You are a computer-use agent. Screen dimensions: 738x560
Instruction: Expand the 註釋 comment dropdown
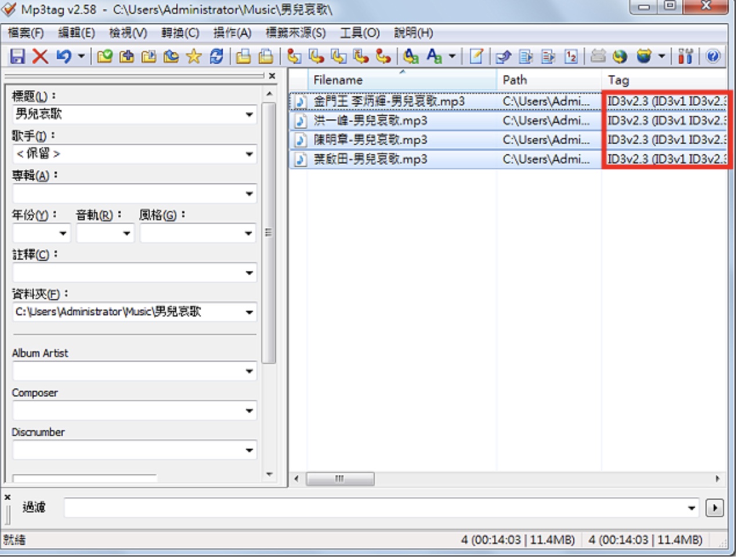pos(249,273)
